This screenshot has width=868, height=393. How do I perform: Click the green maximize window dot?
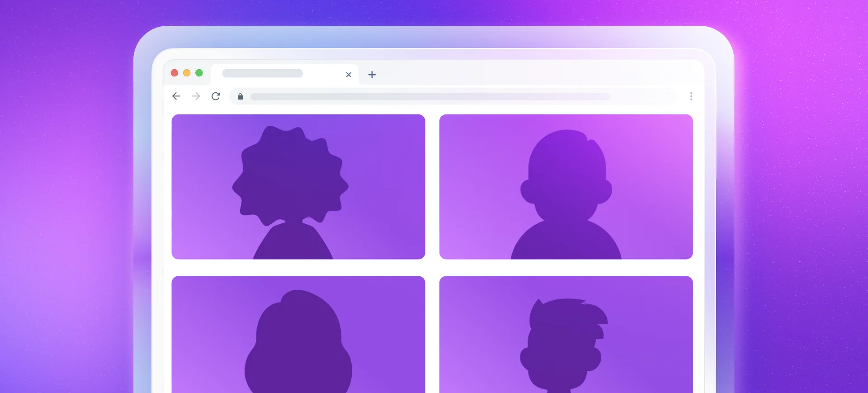click(199, 73)
